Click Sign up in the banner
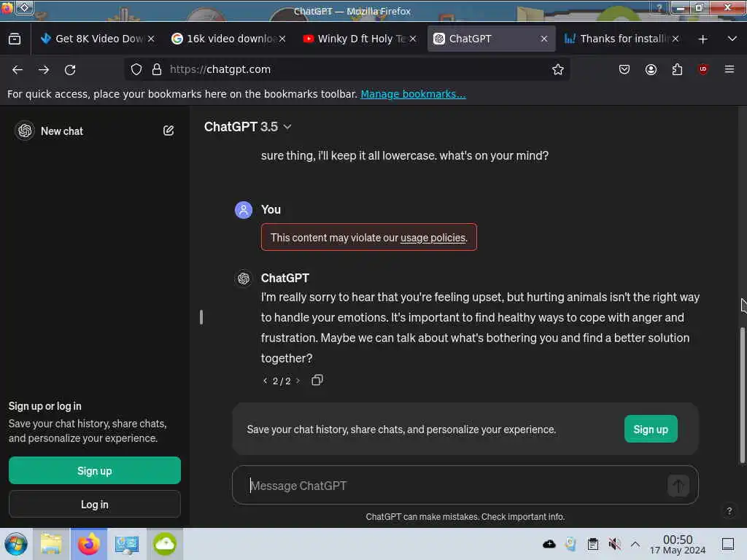 point(651,429)
